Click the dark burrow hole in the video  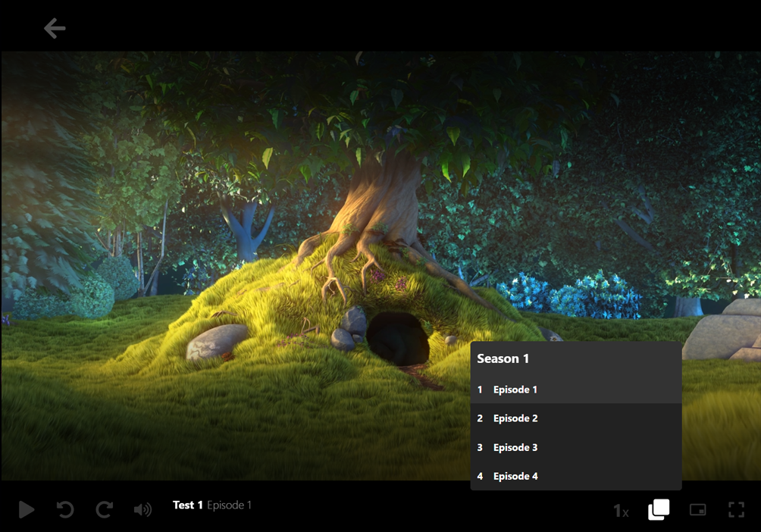398,337
